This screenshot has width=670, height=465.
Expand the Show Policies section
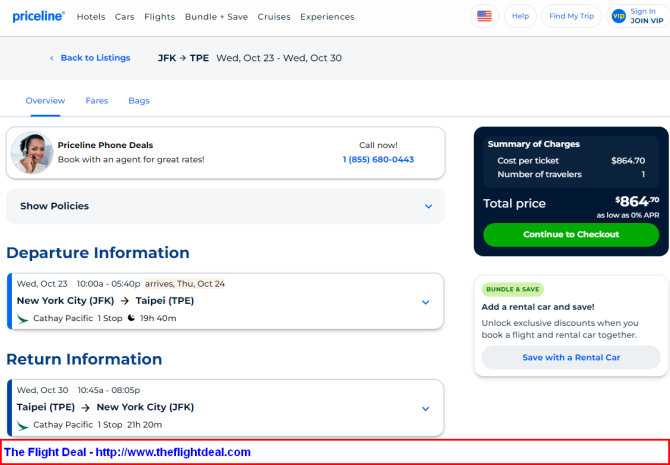(x=226, y=206)
